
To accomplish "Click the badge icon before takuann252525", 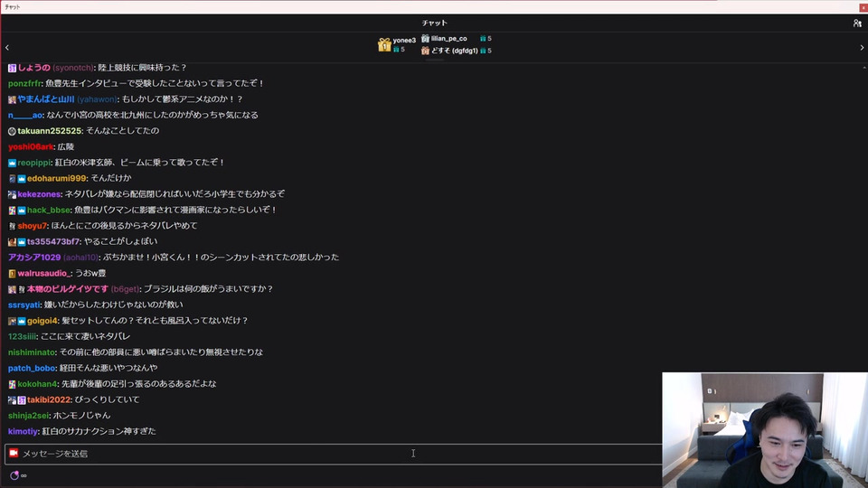I will pos(12,131).
